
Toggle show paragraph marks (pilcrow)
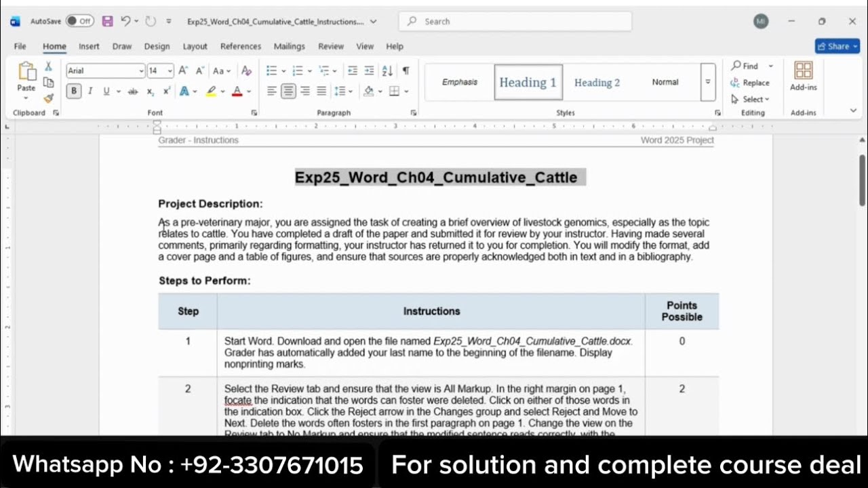(x=406, y=70)
